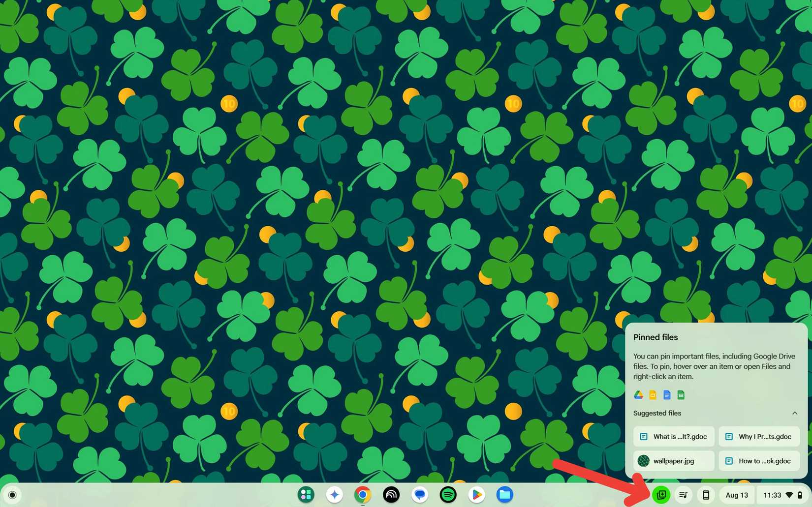
Task: Open the wallpaper.jpg suggested file
Action: 674,461
